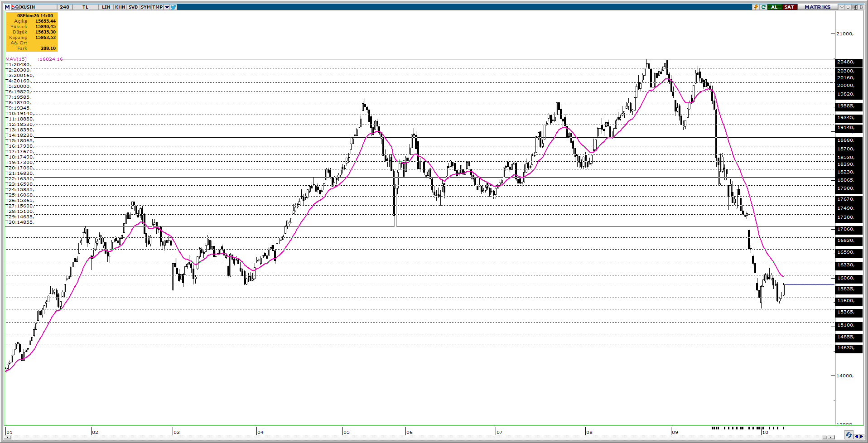Click the MATRIKS logo button
This screenshot has width=868, height=443.
pos(817,7)
